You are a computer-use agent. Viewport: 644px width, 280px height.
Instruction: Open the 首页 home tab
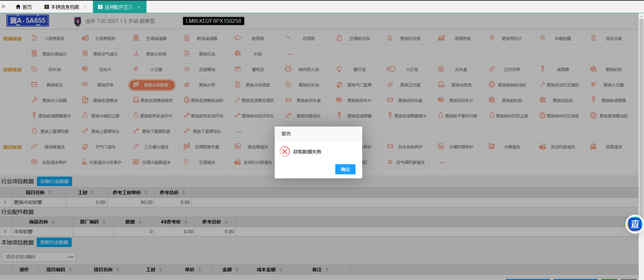24,7
